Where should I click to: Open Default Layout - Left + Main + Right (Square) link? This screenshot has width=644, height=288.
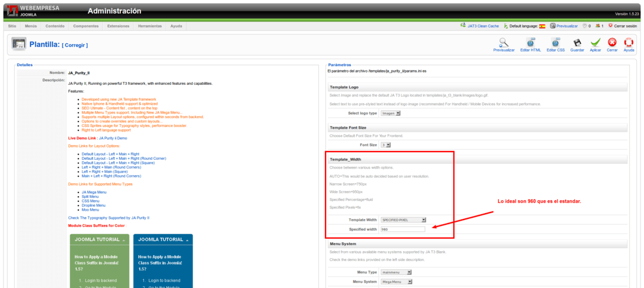coord(118,163)
